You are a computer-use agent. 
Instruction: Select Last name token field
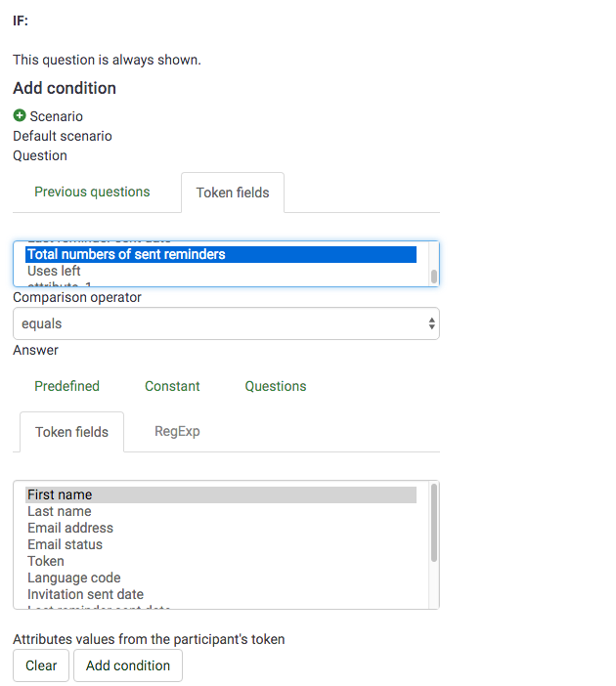pos(60,511)
